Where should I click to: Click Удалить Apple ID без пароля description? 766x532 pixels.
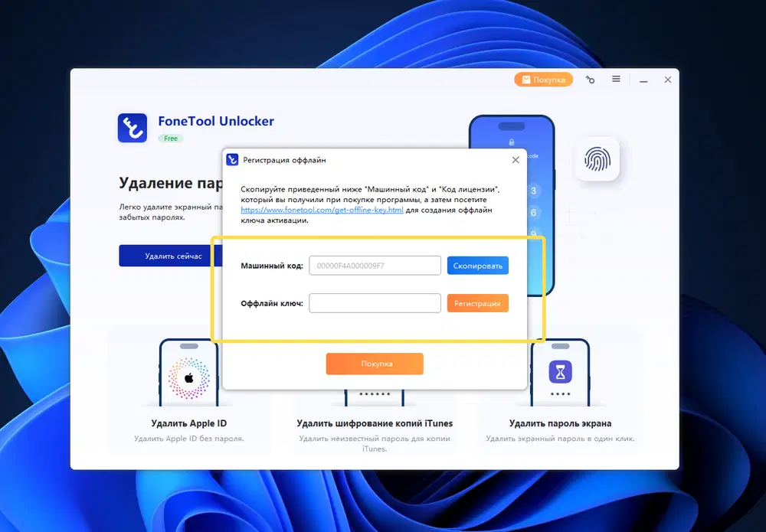tap(189, 439)
